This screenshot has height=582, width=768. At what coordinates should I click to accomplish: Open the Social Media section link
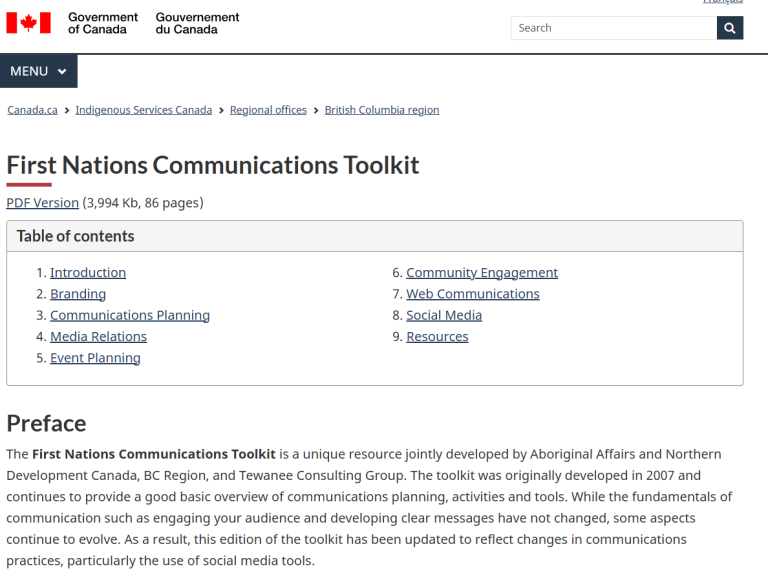pos(444,315)
